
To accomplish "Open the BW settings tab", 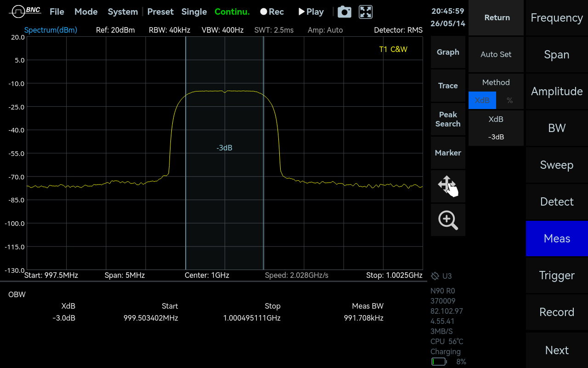I will (x=557, y=128).
